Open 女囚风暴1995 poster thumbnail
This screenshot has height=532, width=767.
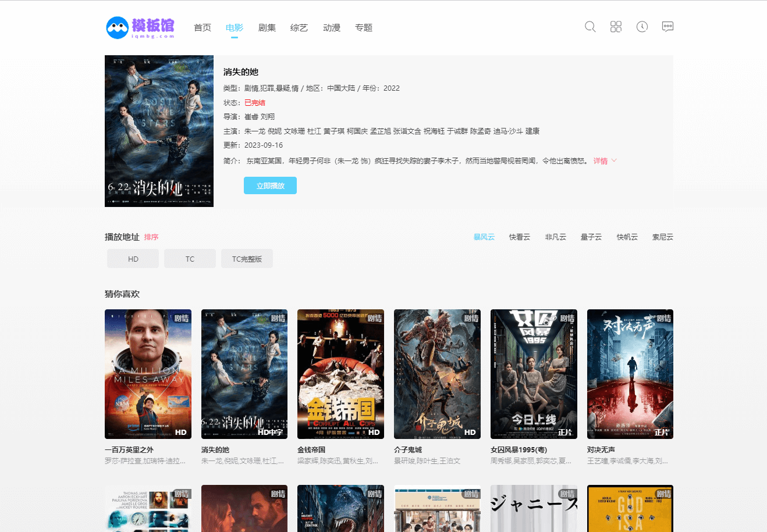[x=534, y=374]
